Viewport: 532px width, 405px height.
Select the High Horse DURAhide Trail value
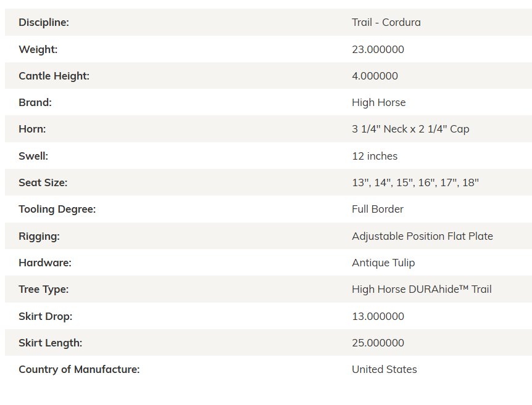pos(422,290)
